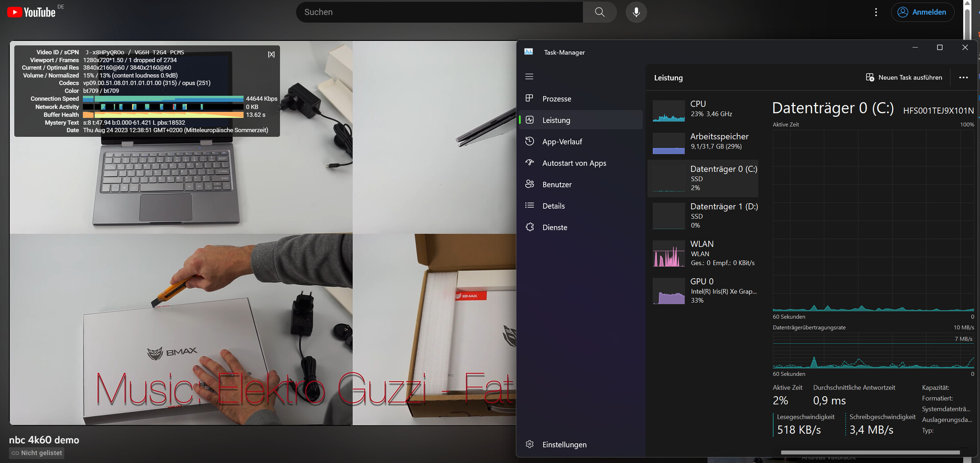
Task: Click the YouTube video player frame
Action: pos(263,233)
